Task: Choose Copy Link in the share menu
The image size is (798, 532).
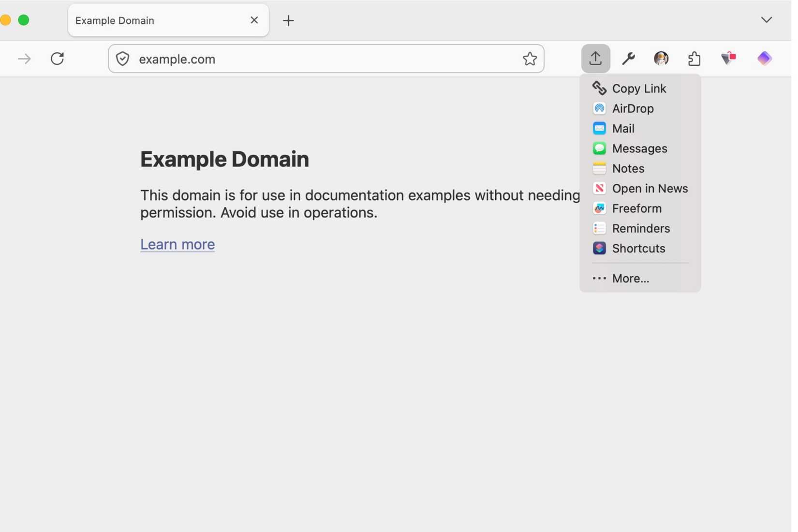Action: (x=639, y=89)
